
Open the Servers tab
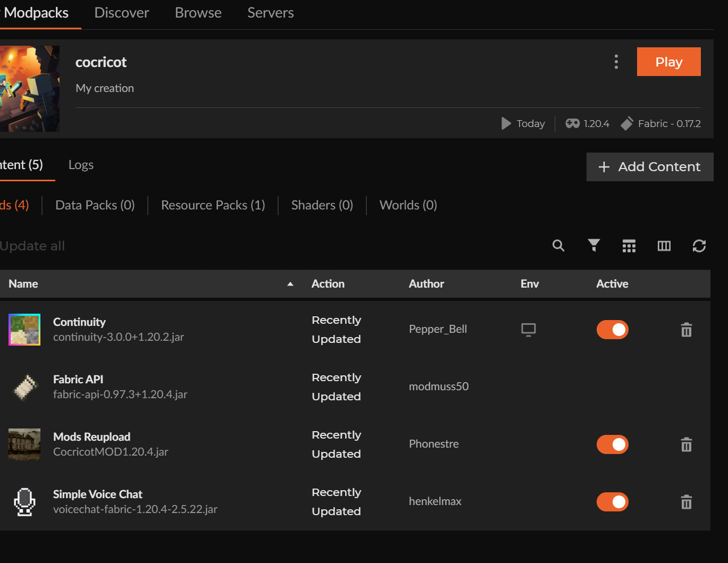pos(271,13)
